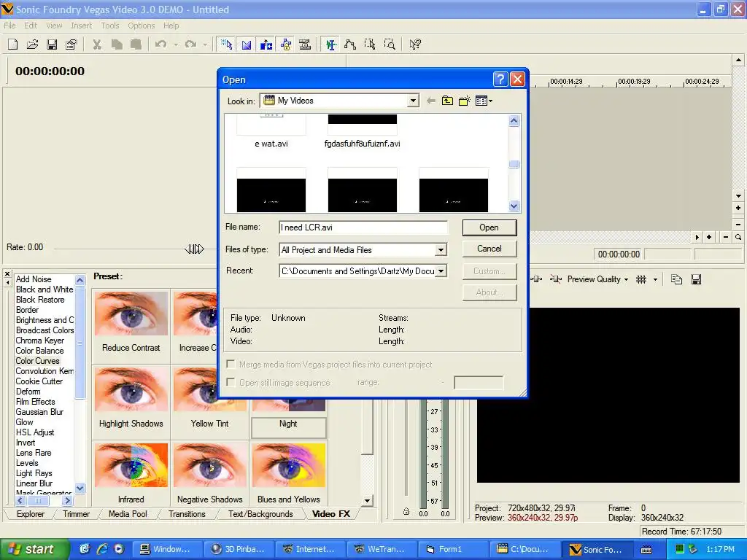Click the magnifier zoom button at timeline corner

tap(738, 237)
